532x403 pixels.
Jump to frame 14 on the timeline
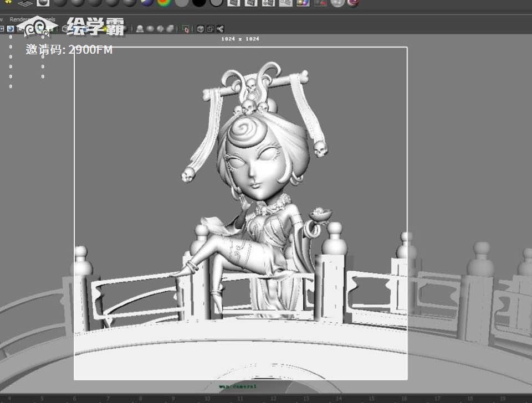339,399
